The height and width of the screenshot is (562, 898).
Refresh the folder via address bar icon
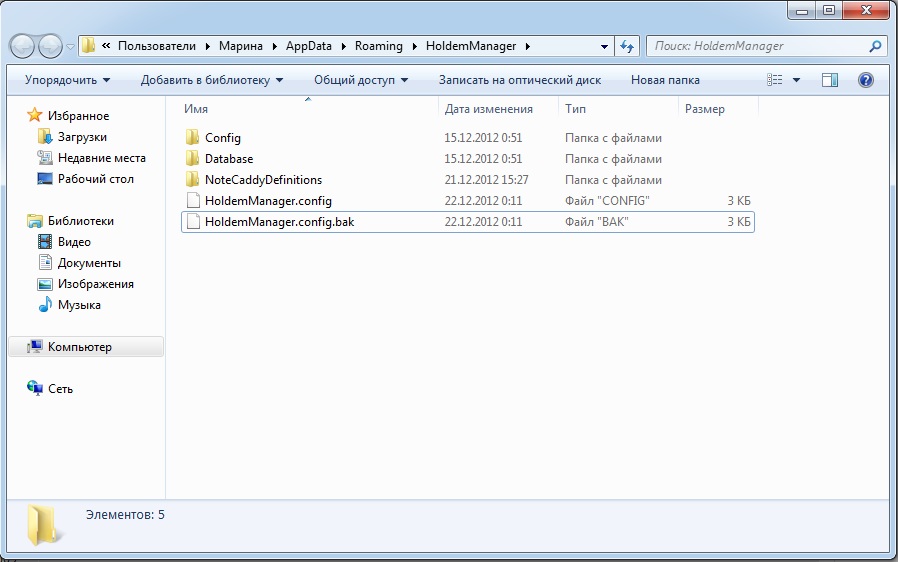pyautogui.click(x=627, y=46)
